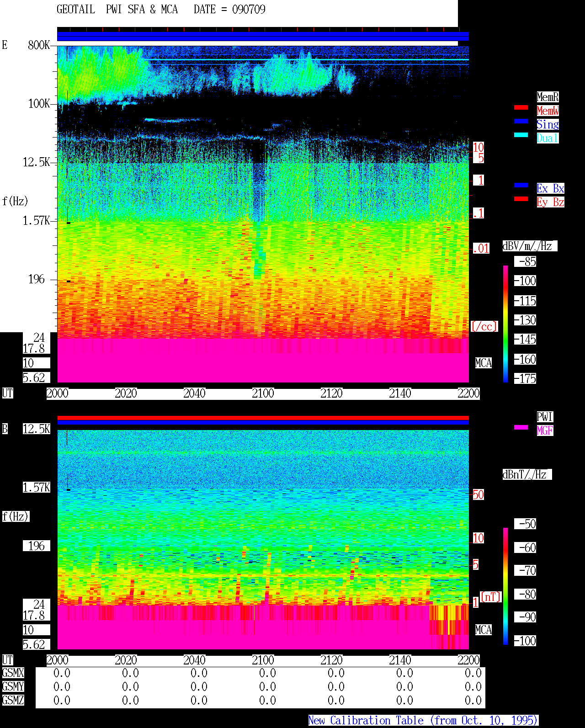Select the blue Ex Bx legend marker
Image resolution: width=585 pixels, height=728 pixels.
click(x=521, y=185)
